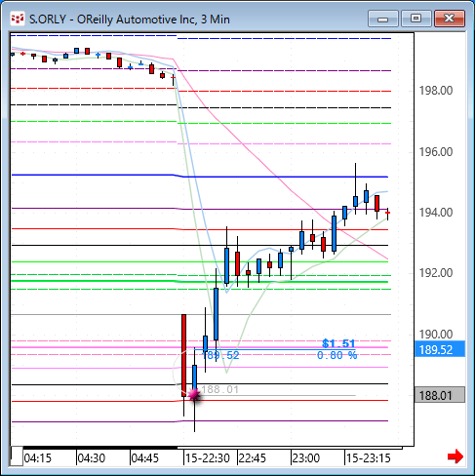Click the red arrow at bottom right
This screenshot has width=475, height=476.
click(x=455, y=456)
